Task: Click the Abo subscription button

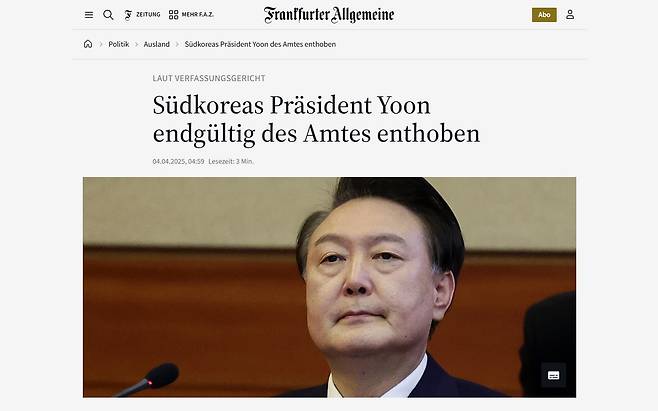Action: coord(544,15)
